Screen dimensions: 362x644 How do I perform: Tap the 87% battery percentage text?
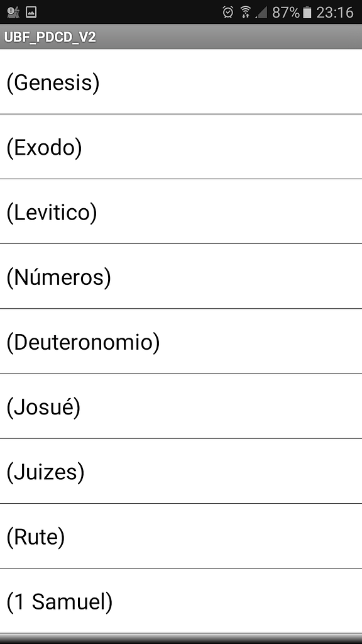tap(286, 13)
